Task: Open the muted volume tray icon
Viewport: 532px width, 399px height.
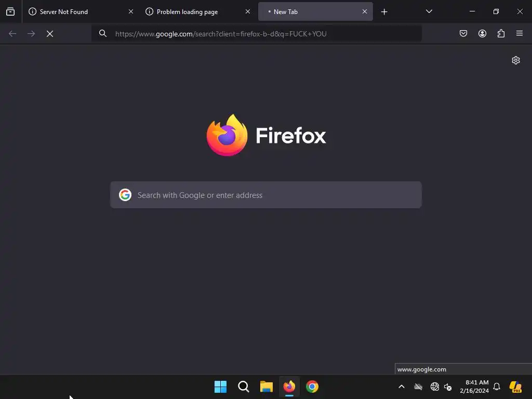Action: (x=448, y=387)
